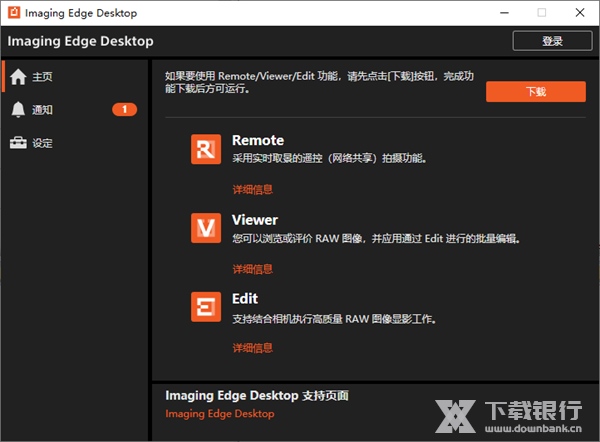Open 详细信息 link under Remote
The image size is (600, 442).
click(252, 189)
